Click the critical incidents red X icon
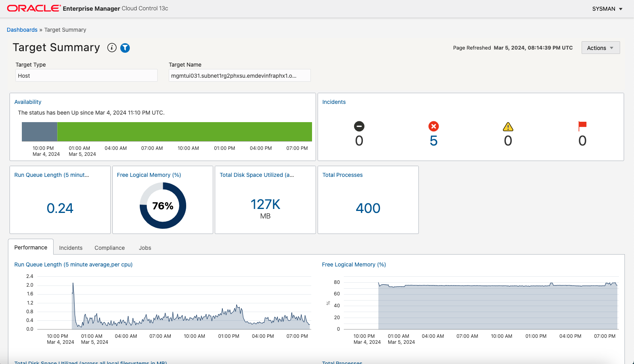Image resolution: width=634 pixels, height=364 pixels. pyautogui.click(x=434, y=126)
